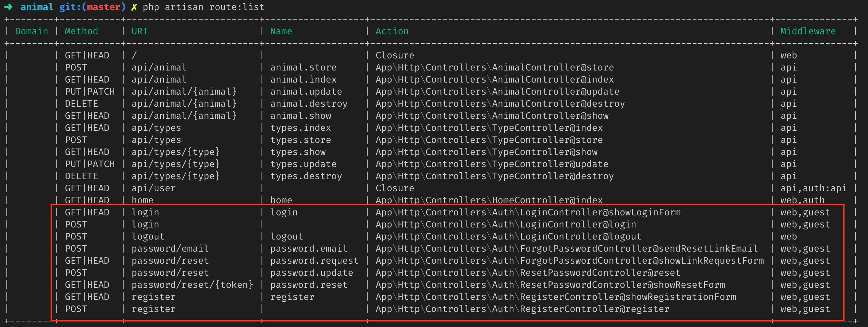Click the 'ForgotPasswordController@sendResetLinkEmail' action text
Image resolution: width=868 pixels, height=327 pixels.
(639, 249)
